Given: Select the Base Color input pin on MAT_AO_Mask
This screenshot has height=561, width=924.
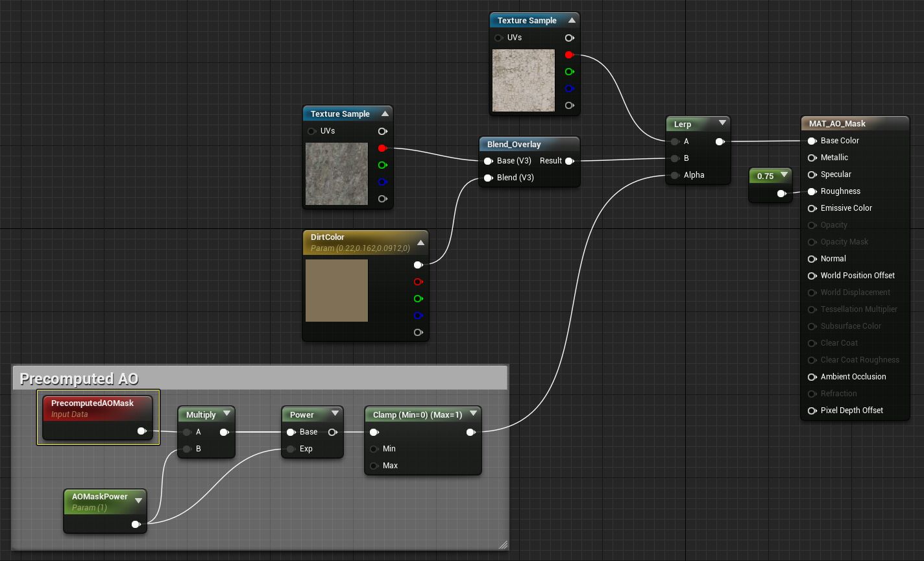Looking at the screenshot, I should 812,141.
